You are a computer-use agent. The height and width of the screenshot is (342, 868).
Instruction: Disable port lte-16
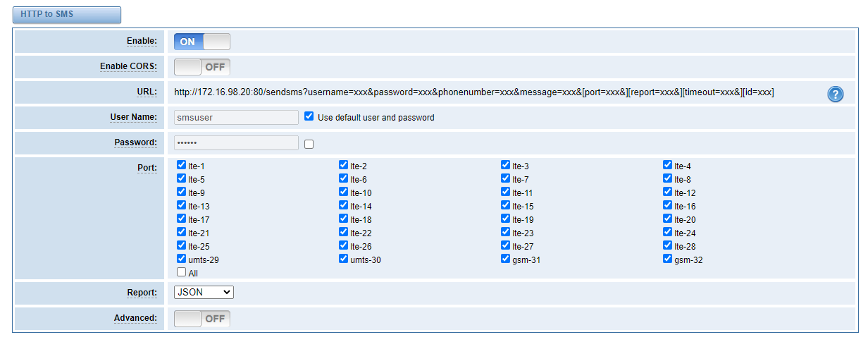pos(668,205)
